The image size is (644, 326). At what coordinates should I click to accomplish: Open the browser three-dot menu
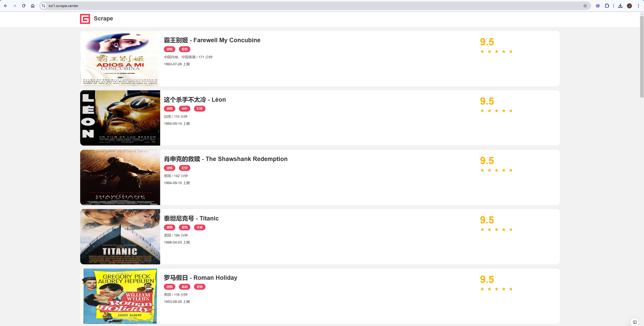click(638, 6)
